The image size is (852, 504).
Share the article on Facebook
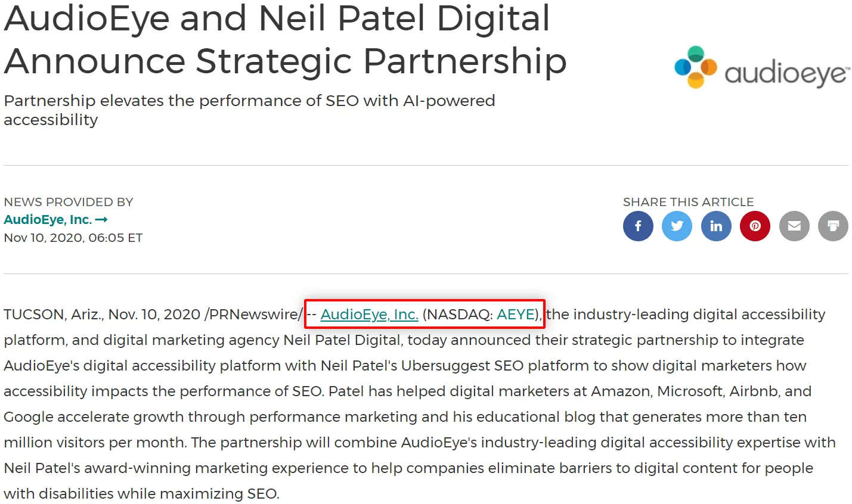[x=638, y=226]
